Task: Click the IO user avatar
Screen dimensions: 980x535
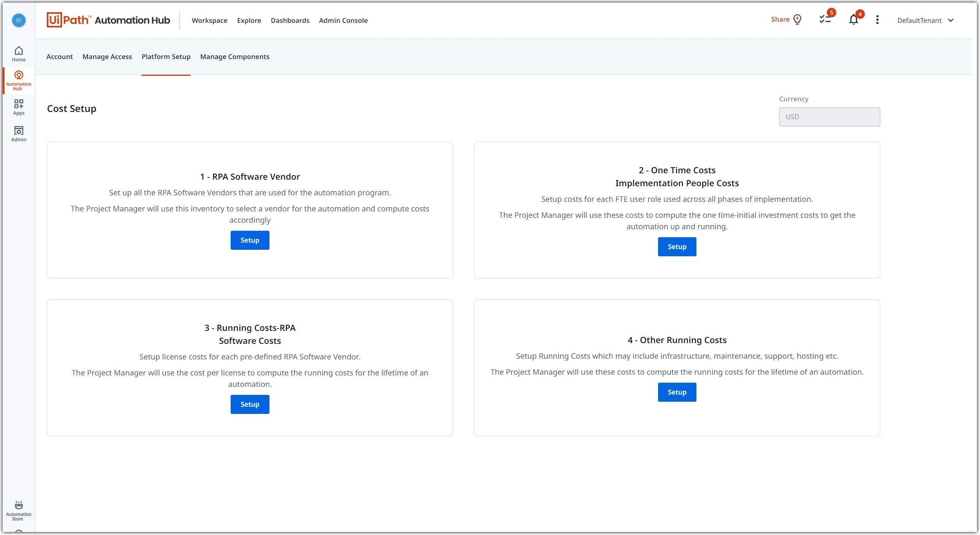Action: pyautogui.click(x=19, y=20)
